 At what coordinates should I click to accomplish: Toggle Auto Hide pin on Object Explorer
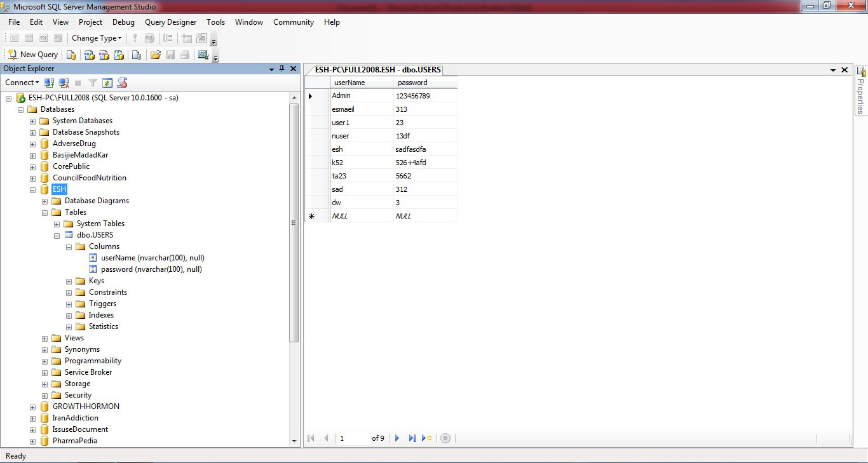282,69
